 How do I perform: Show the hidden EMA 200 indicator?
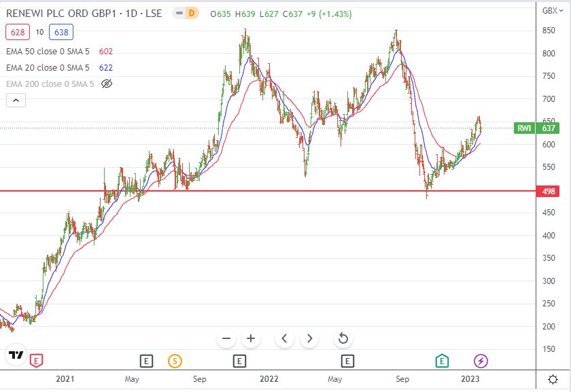coord(106,84)
